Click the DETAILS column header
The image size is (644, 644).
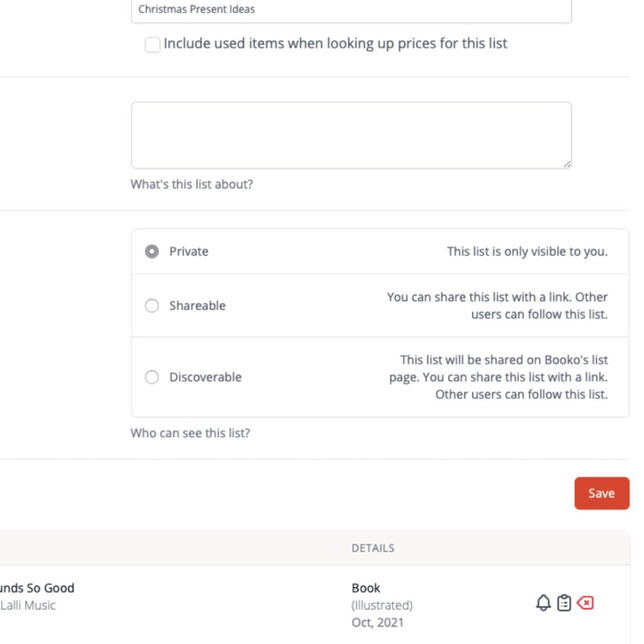(x=372, y=548)
